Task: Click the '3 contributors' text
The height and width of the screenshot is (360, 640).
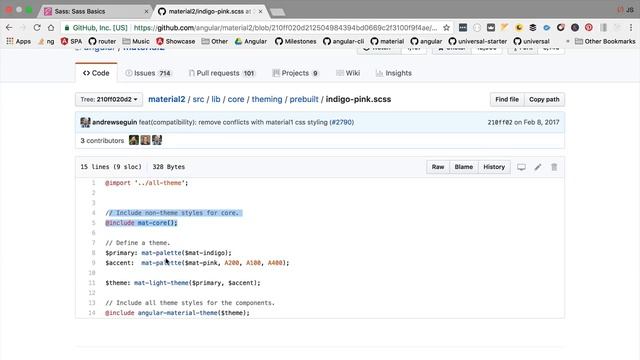Action: (102, 140)
